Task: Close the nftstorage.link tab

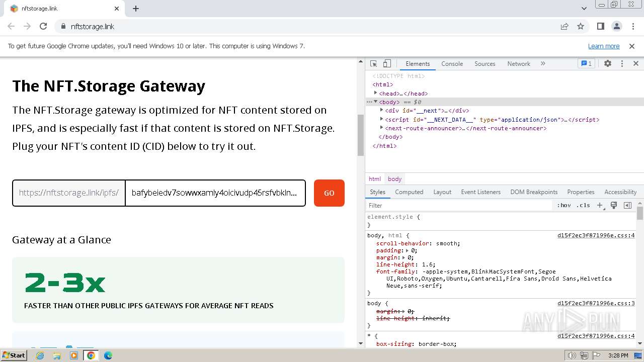Action: (117, 9)
